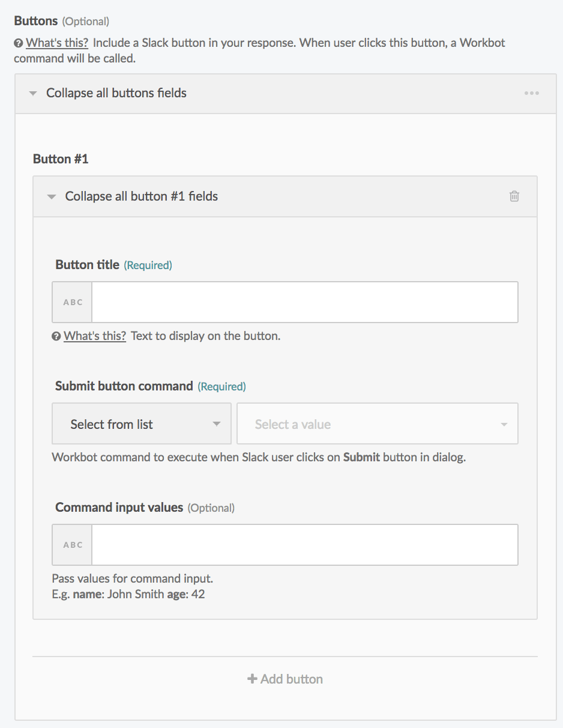
Task: Collapse all buttons fields via the disclosure triangle
Action: [33, 93]
